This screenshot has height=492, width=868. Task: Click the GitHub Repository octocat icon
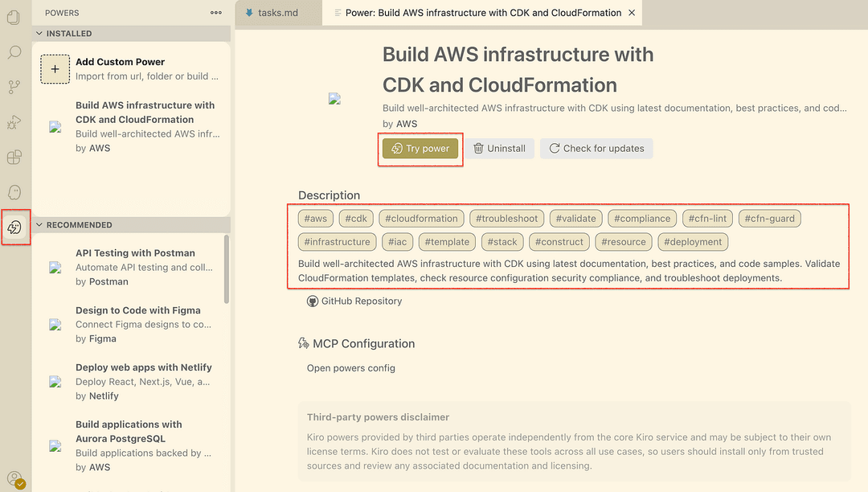click(x=312, y=301)
